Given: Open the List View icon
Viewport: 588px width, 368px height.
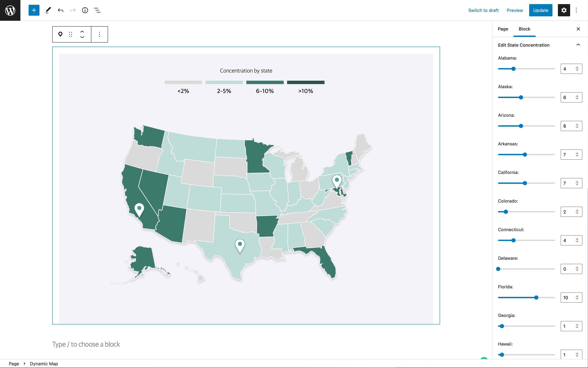Looking at the screenshot, I should click(97, 10).
